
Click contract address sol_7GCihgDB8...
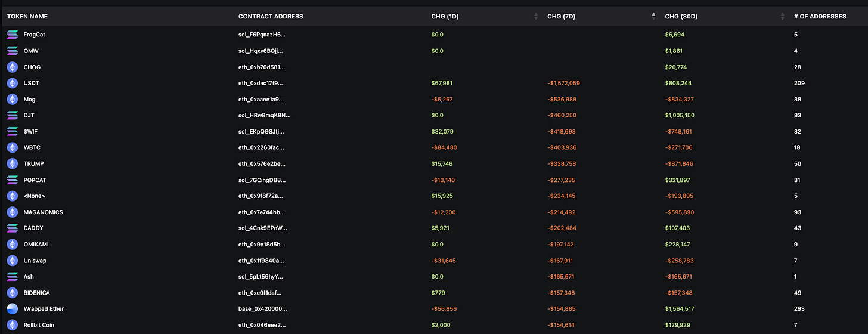[x=262, y=180]
